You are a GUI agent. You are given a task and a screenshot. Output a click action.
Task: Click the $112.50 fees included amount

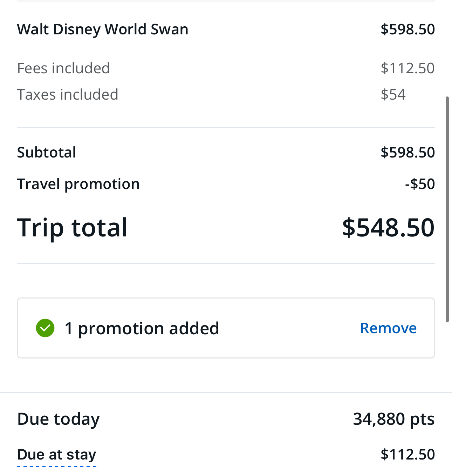[408, 68]
